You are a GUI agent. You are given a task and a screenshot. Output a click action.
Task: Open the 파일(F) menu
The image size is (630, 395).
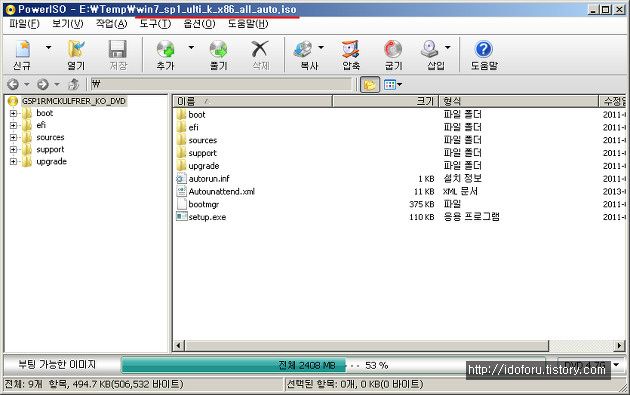point(24,24)
